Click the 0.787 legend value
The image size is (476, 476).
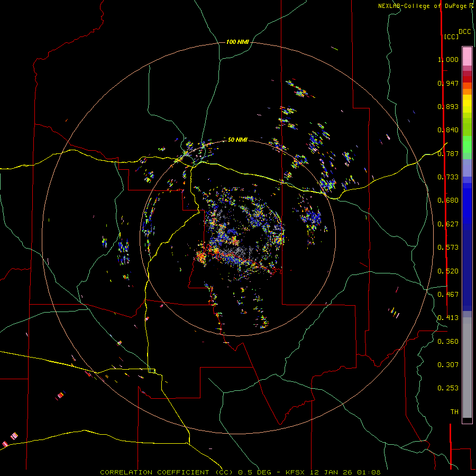(448, 153)
